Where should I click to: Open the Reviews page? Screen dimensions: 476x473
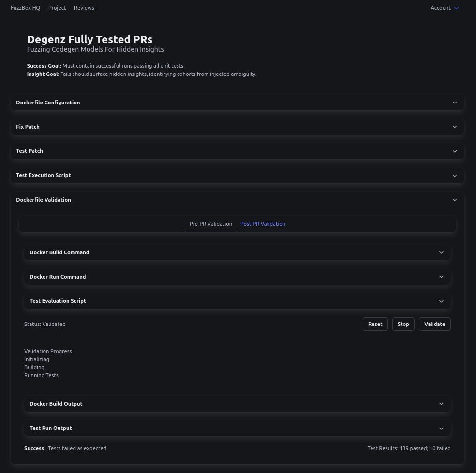coord(84,8)
